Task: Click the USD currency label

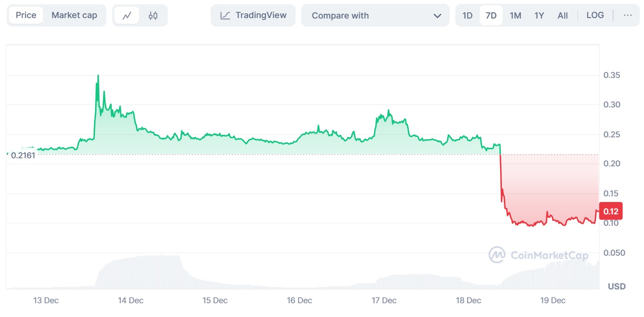Action: coord(617,287)
